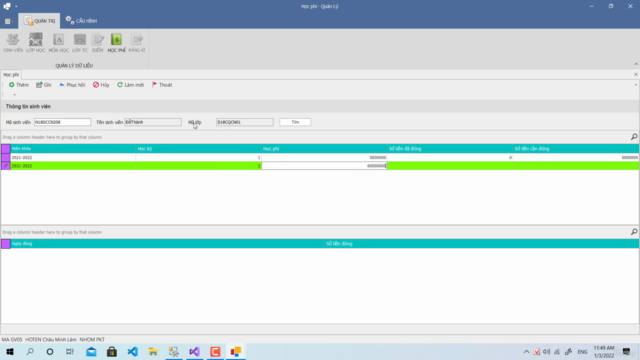640x360 pixels.
Task: Switch the ENG input language indicator
Action: click(582, 352)
